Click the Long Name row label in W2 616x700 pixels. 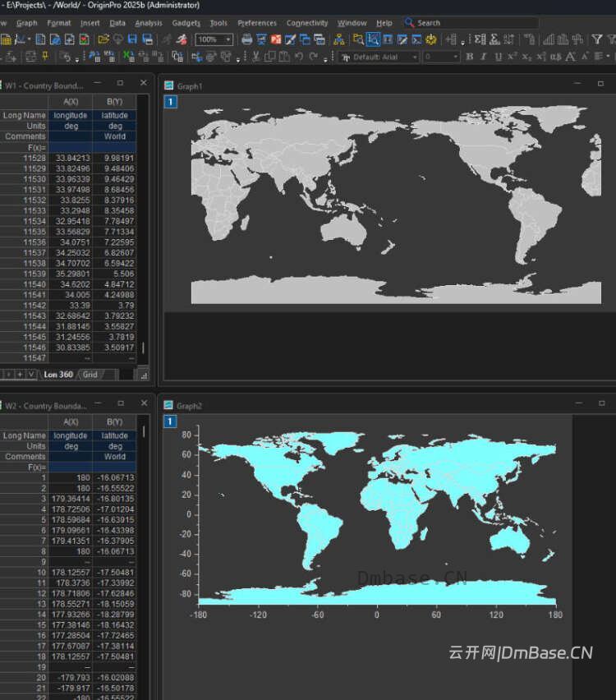24,435
